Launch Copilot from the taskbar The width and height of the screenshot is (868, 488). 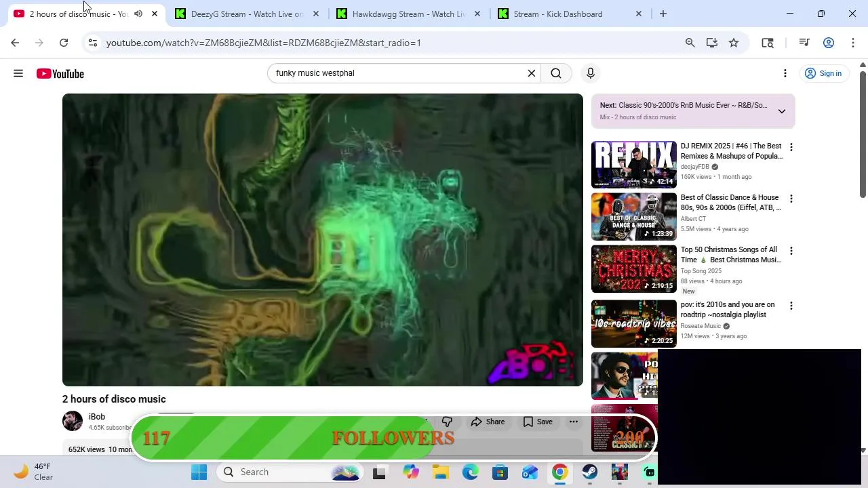411,472
